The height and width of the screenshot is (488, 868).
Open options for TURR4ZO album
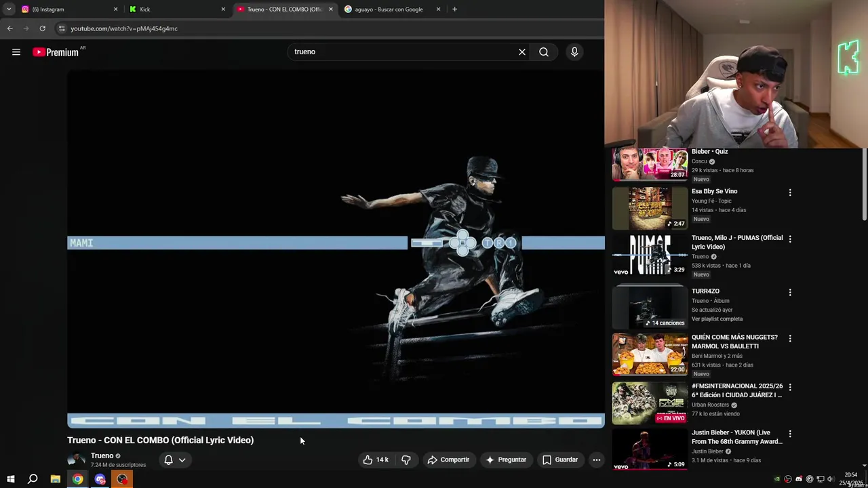tap(790, 292)
